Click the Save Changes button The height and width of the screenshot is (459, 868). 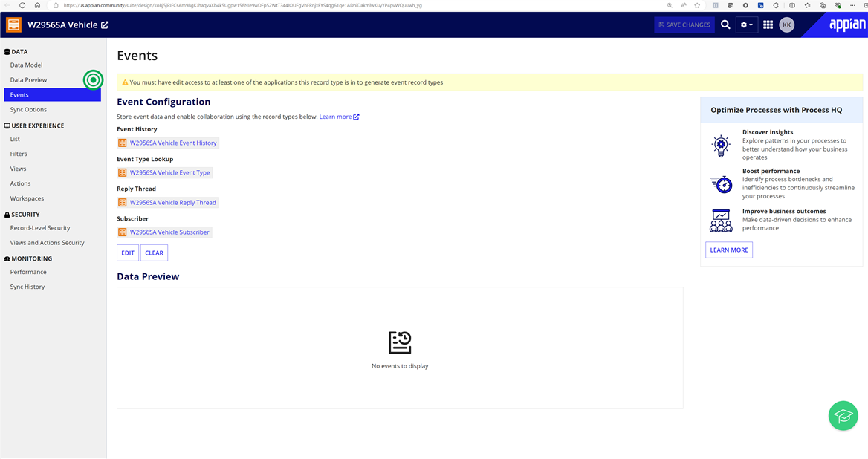(684, 25)
